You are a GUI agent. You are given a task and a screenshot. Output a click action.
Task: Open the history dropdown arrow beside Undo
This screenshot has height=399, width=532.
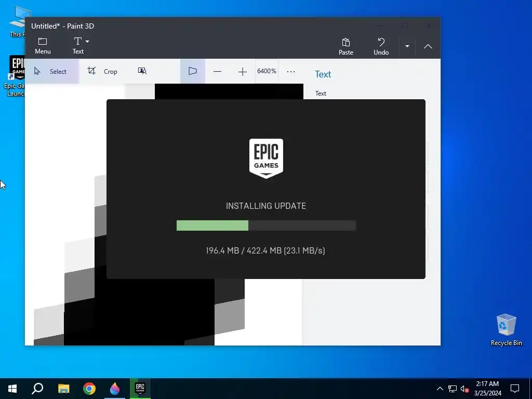(407, 46)
